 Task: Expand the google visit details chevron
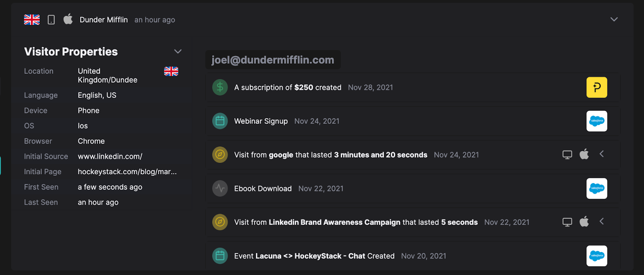click(602, 154)
